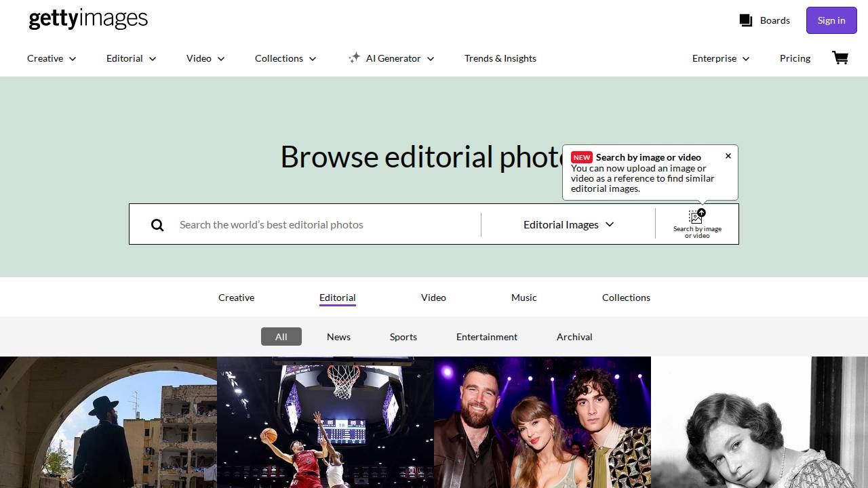Switch to the Music tab
This screenshot has width=868, height=488.
coord(524,298)
